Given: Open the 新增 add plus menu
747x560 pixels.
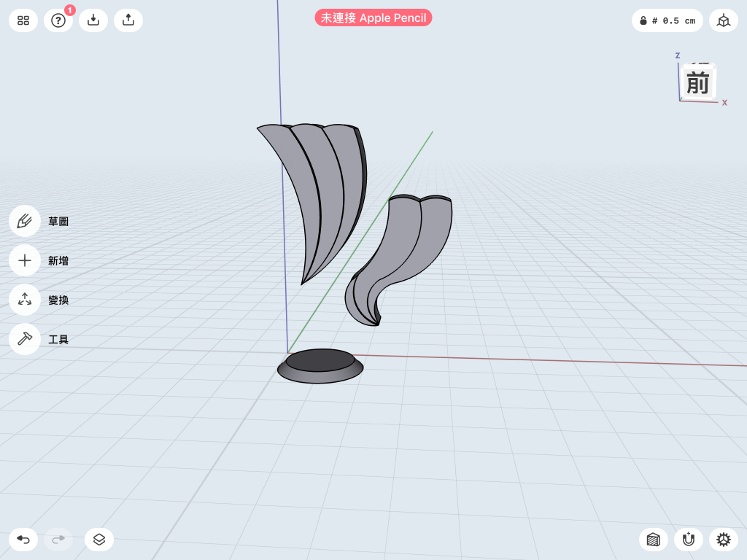Looking at the screenshot, I should click(25, 260).
